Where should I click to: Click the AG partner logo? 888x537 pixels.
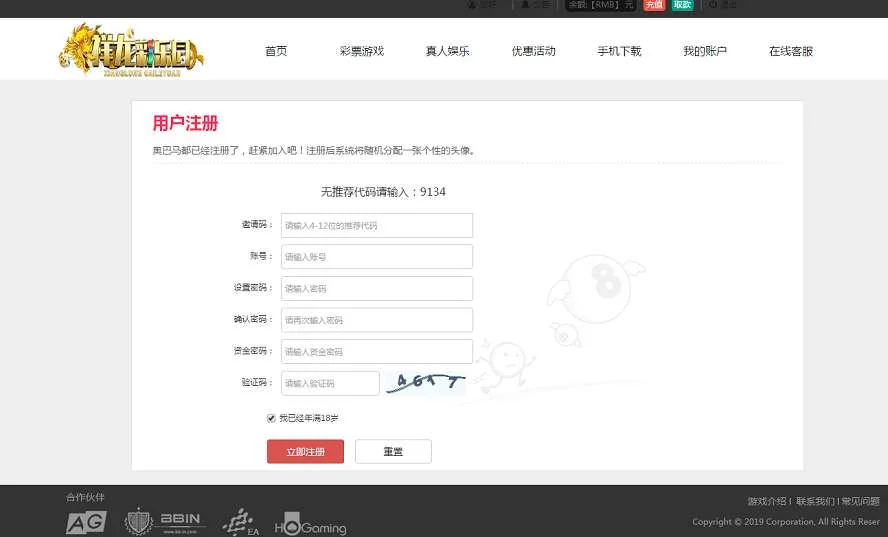click(x=86, y=522)
